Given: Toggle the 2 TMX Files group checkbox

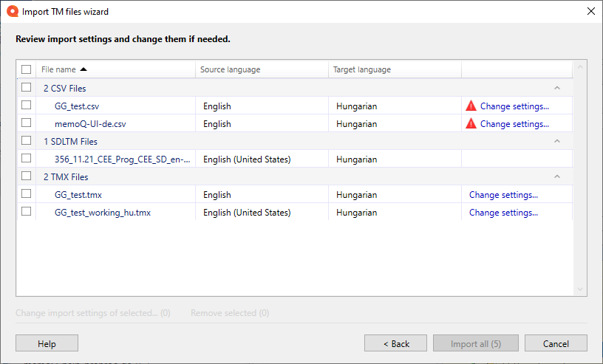Looking at the screenshot, I should [27, 176].
